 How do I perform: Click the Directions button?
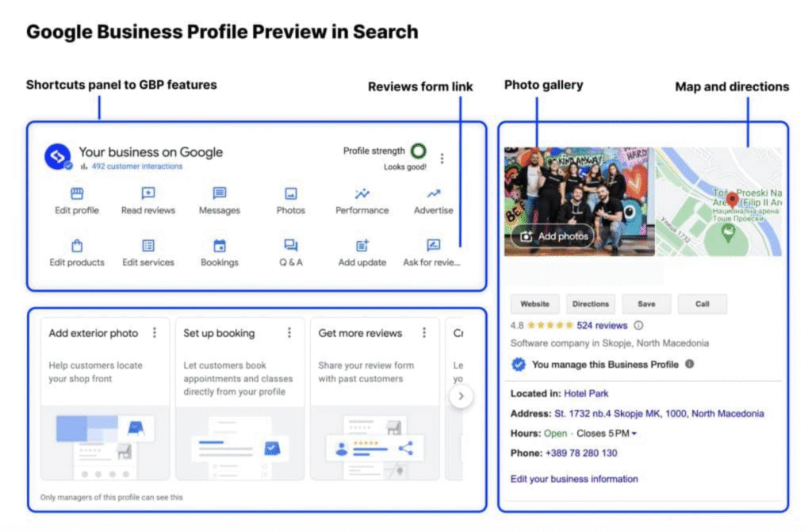click(x=590, y=304)
